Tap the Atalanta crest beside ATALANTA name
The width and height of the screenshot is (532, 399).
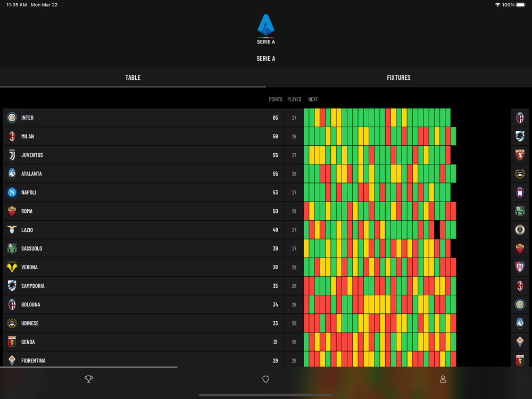coord(12,174)
